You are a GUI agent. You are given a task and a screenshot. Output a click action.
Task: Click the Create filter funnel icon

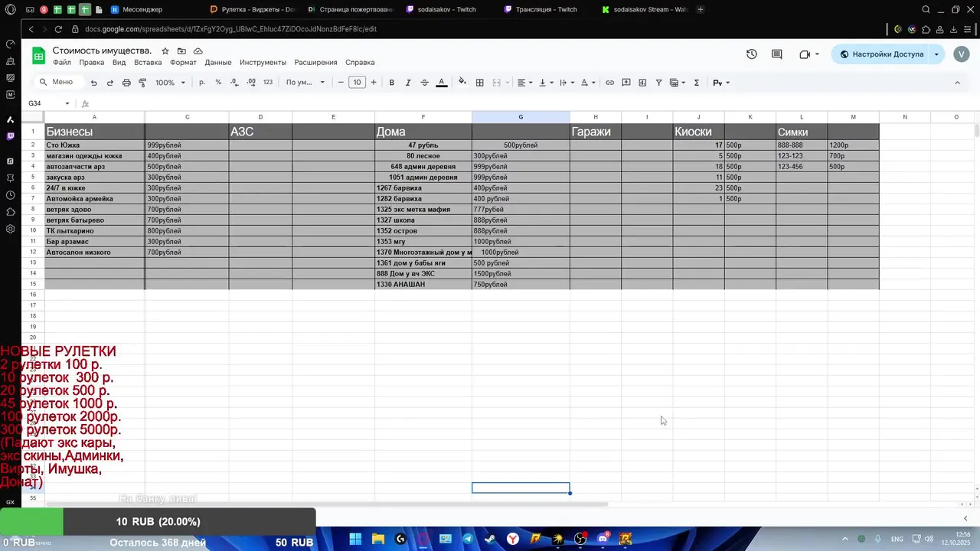click(x=658, y=83)
